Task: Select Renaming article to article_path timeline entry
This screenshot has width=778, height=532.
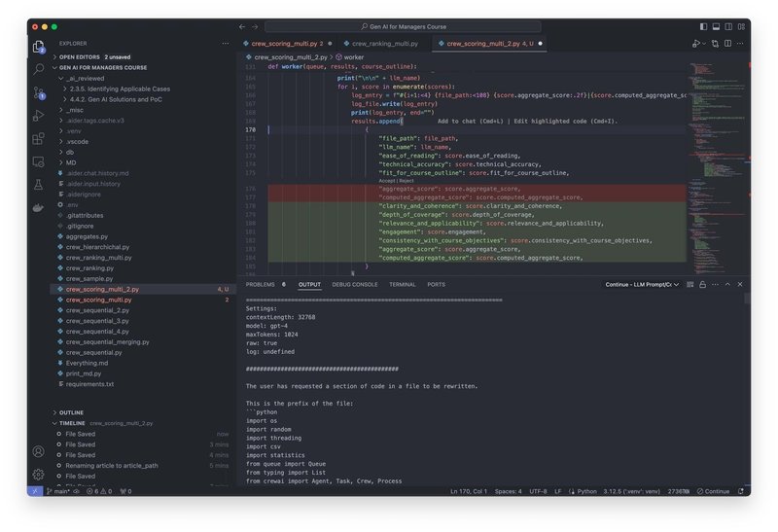Action: [112, 466]
